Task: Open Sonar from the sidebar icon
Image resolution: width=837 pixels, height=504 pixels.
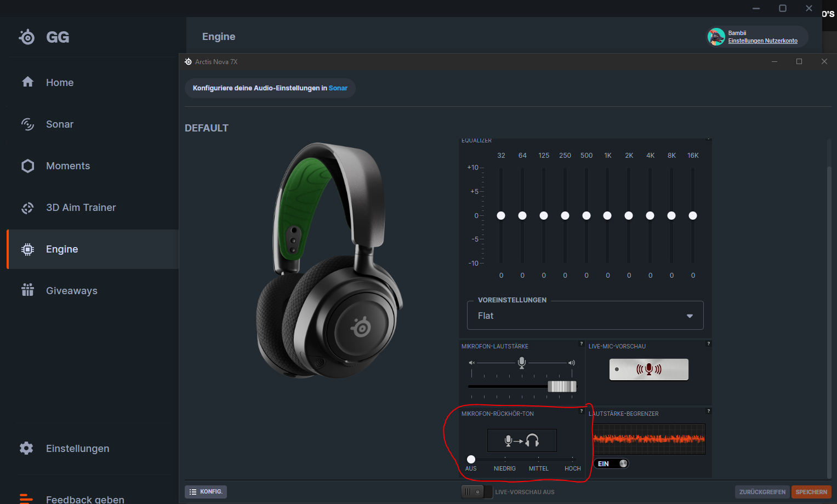Action: 27,124
